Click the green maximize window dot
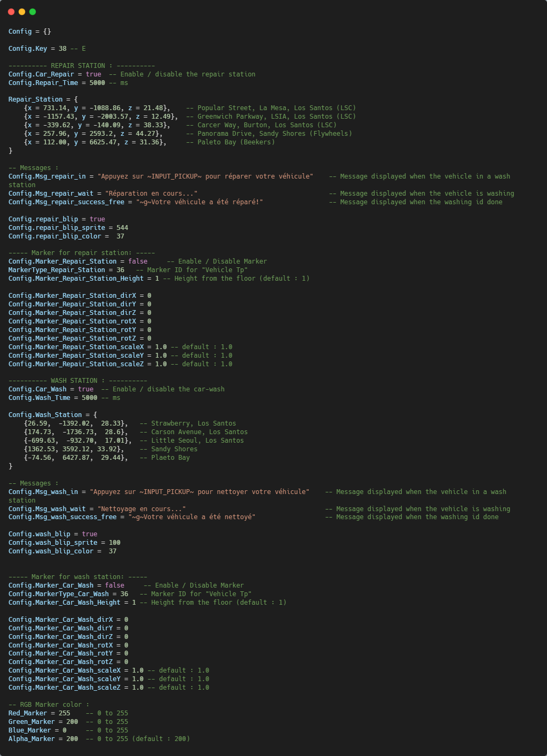 coord(33,12)
